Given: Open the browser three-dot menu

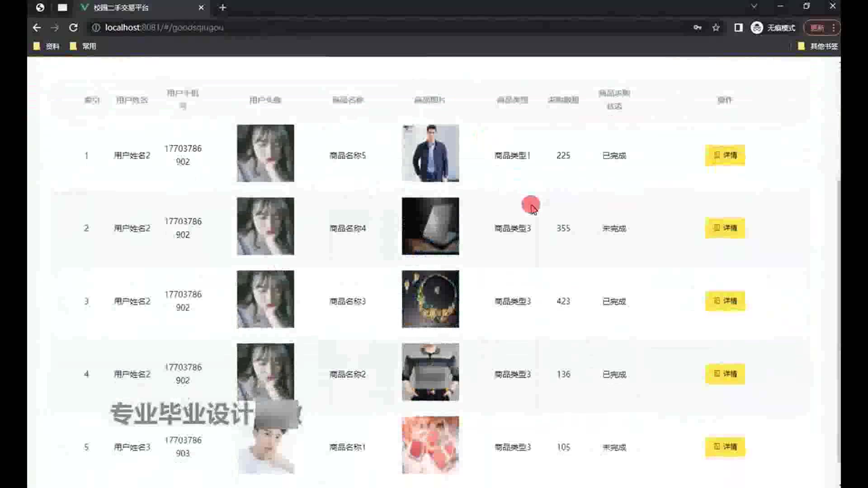Looking at the screenshot, I should point(834,28).
